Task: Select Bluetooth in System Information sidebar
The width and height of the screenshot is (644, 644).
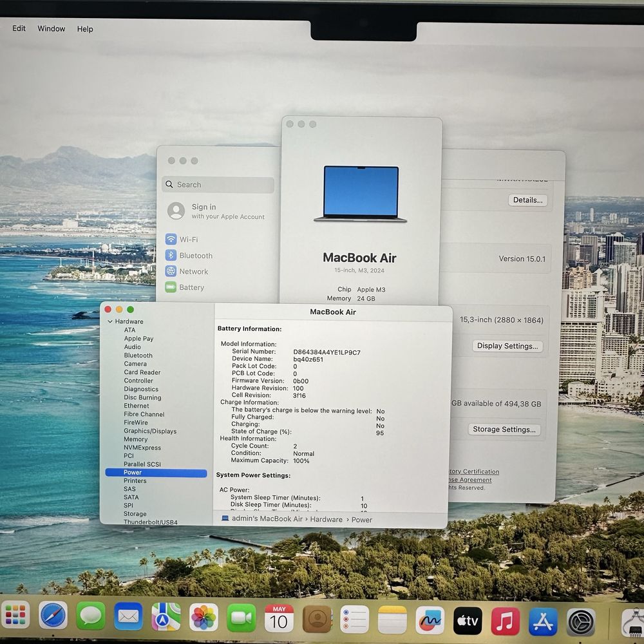Action: click(138, 355)
